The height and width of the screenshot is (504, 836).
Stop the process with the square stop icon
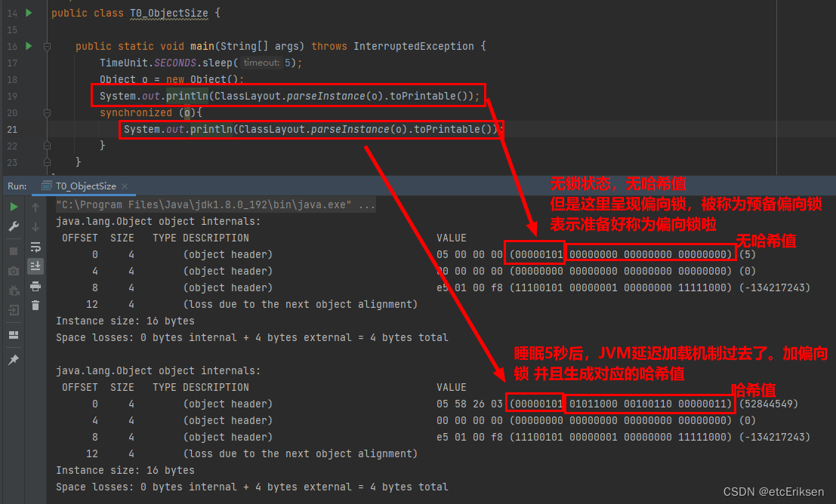(x=14, y=251)
